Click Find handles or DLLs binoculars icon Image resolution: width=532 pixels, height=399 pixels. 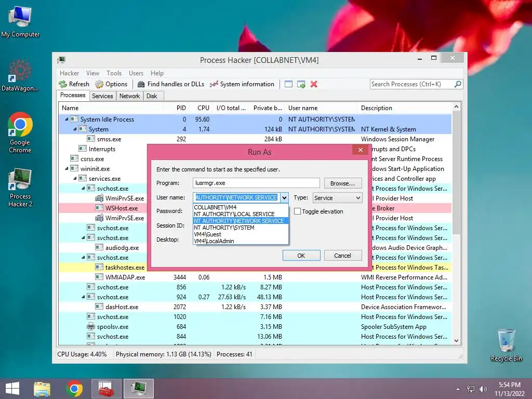coord(141,84)
